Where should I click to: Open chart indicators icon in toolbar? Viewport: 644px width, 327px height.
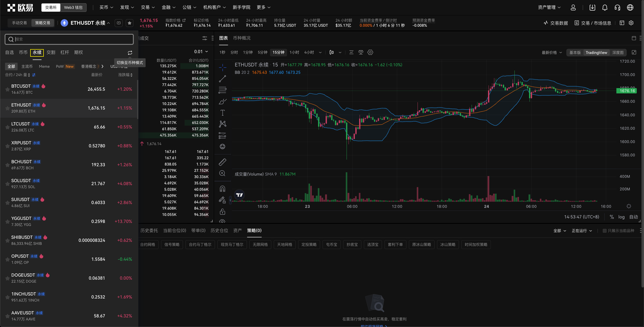(x=351, y=52)
